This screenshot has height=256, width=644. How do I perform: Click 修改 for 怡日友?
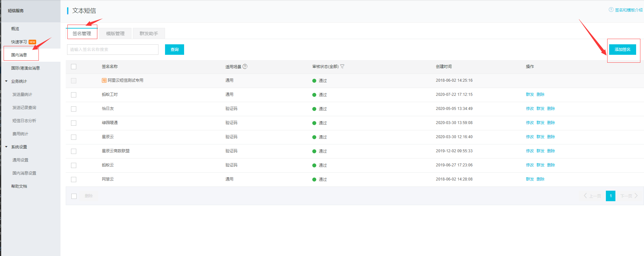pyautogui.click(x=530, y=109)
